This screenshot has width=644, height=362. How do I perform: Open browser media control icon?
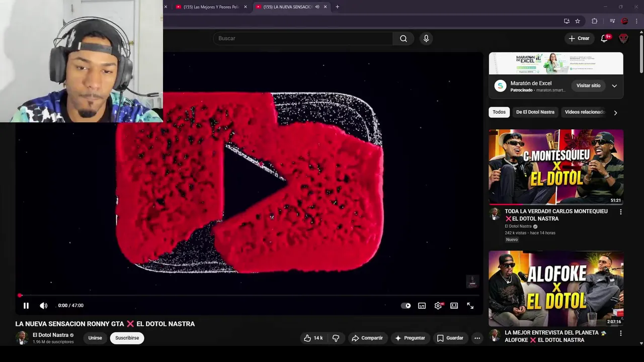click(612, 21)
